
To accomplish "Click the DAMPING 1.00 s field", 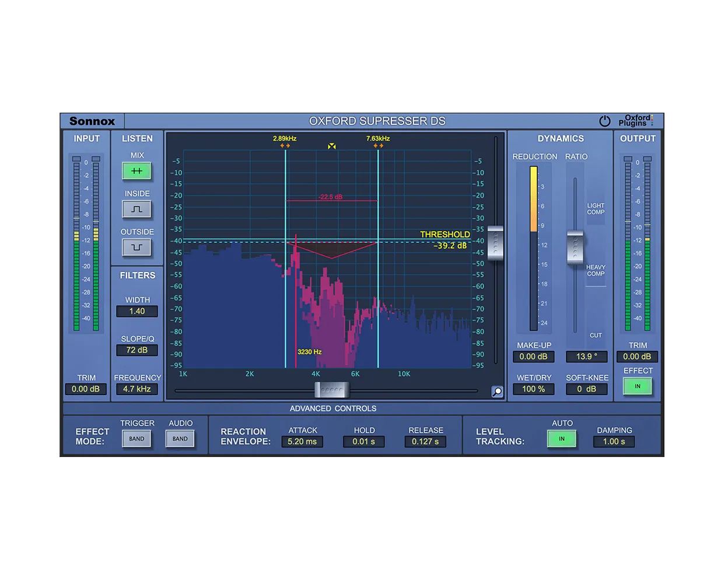I will [614, 442].
